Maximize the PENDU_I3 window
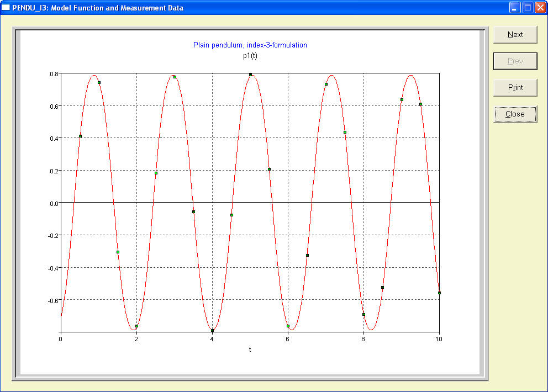The width and height of the screenshot is (548, 392). pyautogui.click(x=527, y=8)
